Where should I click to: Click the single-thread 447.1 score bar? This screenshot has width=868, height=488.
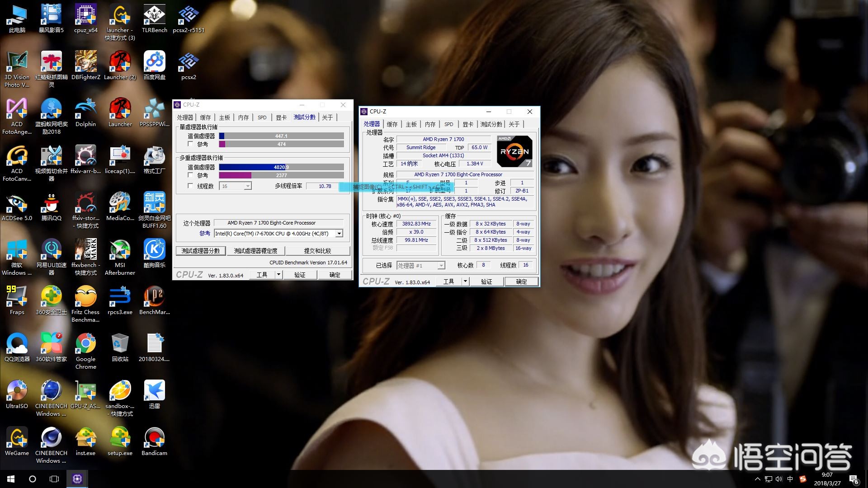(x=281, y=136)
